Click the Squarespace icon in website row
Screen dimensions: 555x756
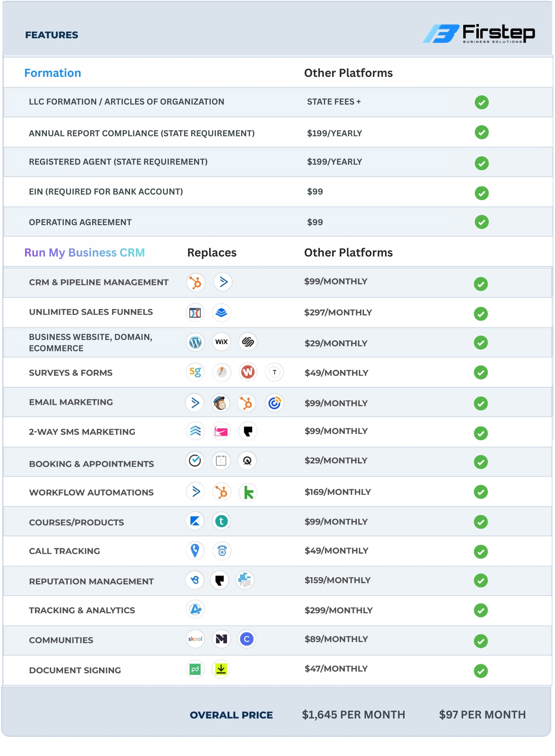tap(248, 342)
